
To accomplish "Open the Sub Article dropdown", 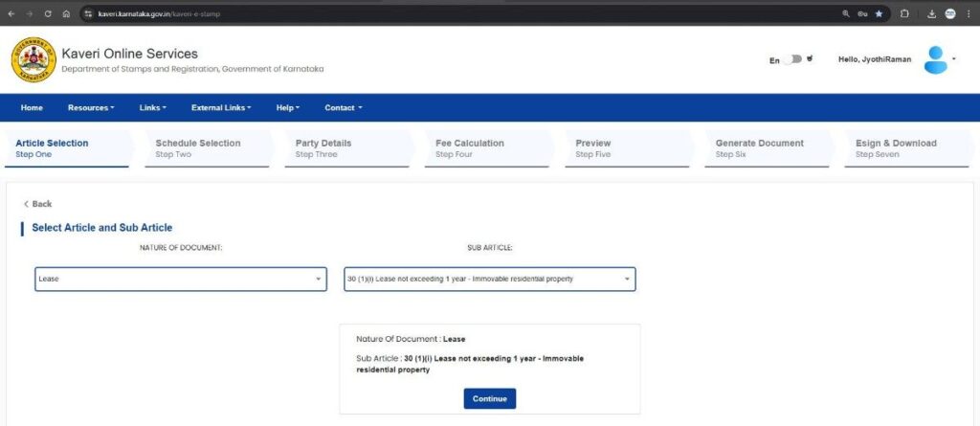I will [x=489, y=280].
